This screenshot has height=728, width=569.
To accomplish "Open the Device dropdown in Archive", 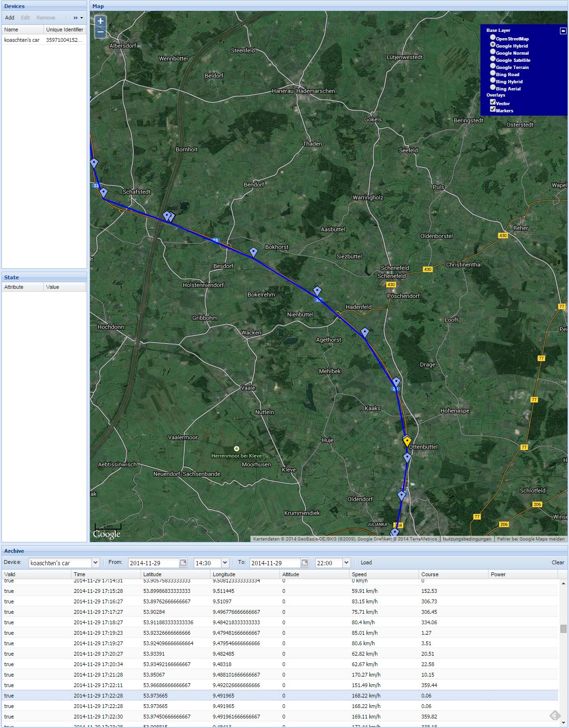I will pyautogui.click(x=95, y=563).
